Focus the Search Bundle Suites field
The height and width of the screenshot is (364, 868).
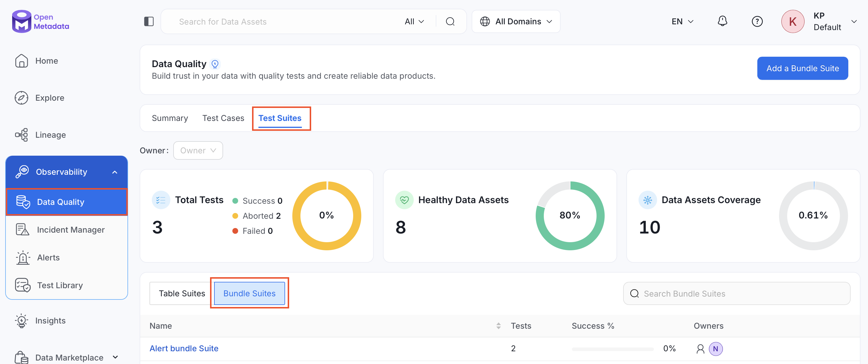pyautogui.click(x=736, y=293)
